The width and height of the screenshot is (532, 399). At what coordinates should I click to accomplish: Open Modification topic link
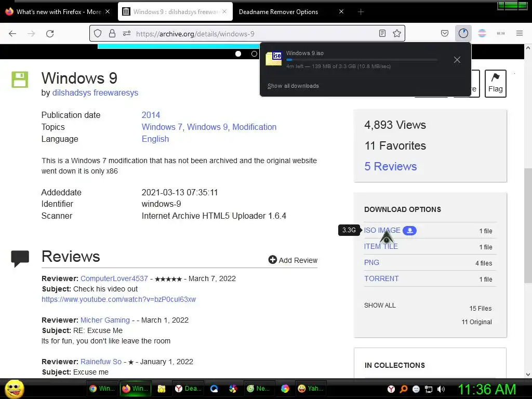254,127
